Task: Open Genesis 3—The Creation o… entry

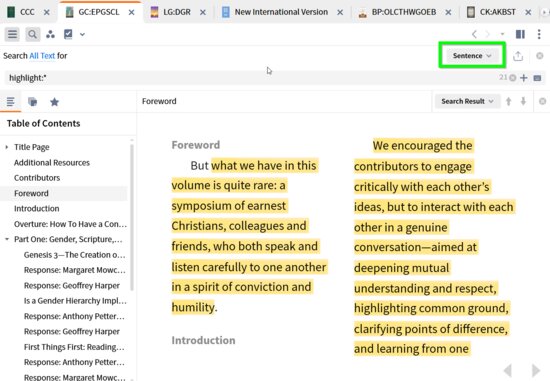Action: (x=74, y=255)
